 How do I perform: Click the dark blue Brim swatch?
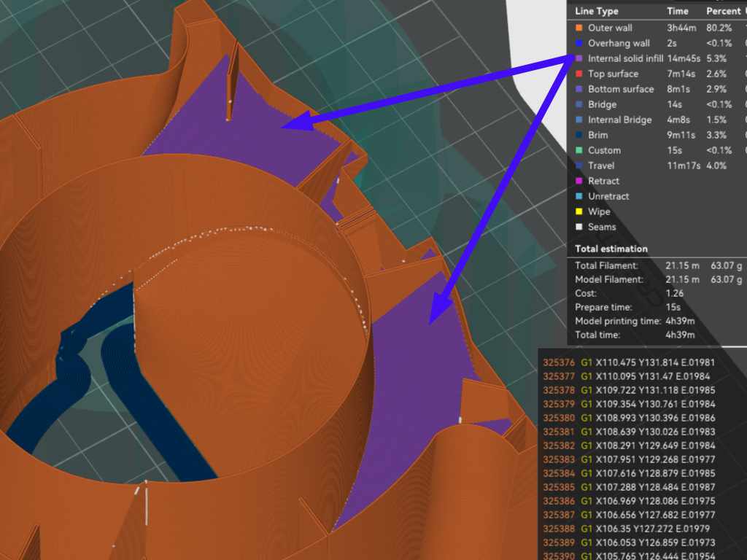(579, 135)
